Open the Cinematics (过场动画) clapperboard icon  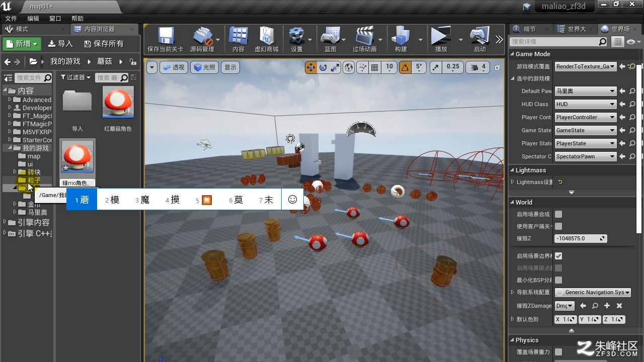click(365, 40)
